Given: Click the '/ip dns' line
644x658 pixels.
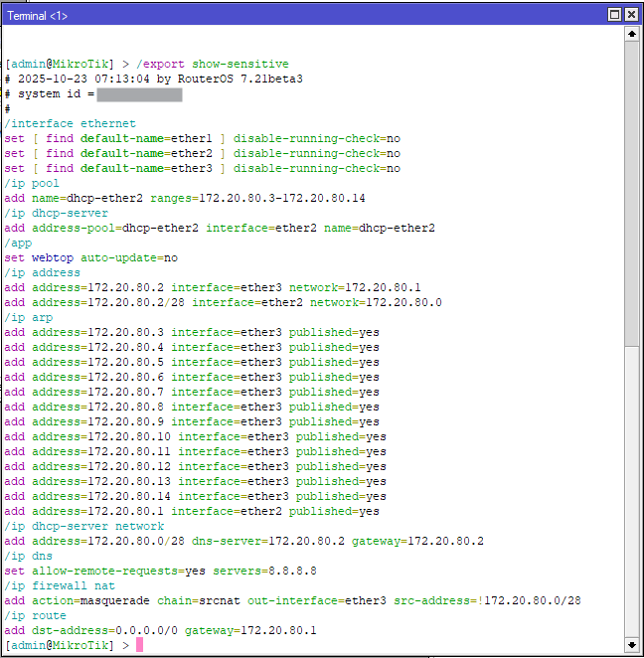Looking at the screenshot, I should click(x=29, y=556).
